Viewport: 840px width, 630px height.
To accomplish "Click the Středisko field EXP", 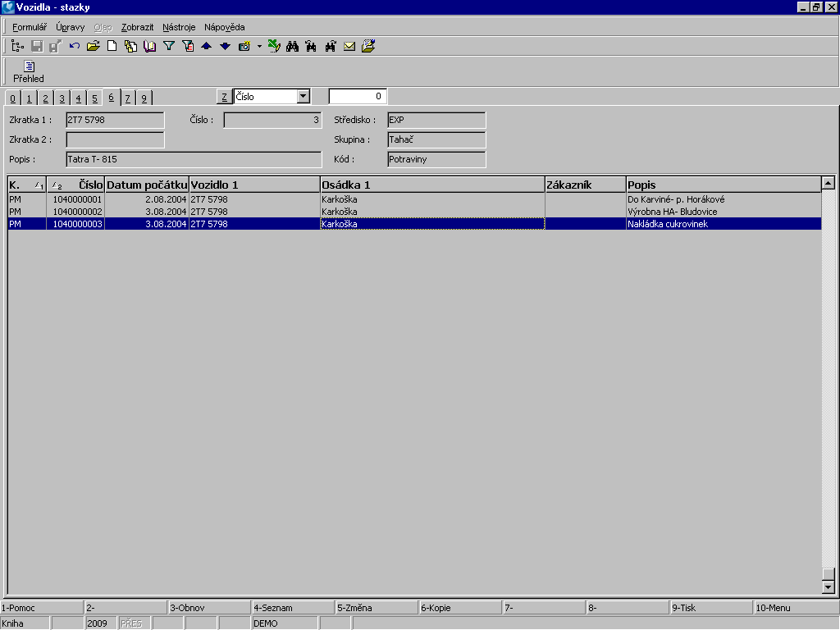I will 436,120.
